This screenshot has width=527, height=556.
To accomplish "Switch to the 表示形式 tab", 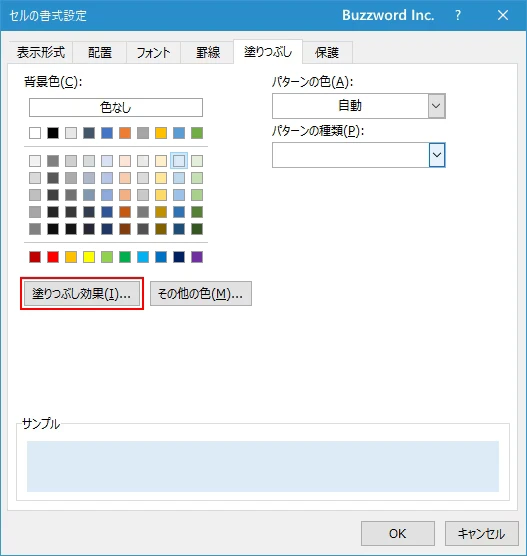I will (40, 52).
